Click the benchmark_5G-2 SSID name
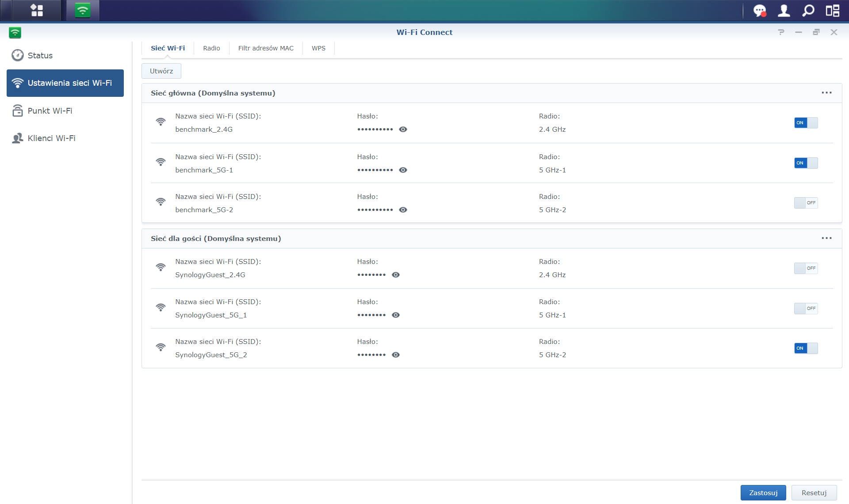 coord(204,210)
